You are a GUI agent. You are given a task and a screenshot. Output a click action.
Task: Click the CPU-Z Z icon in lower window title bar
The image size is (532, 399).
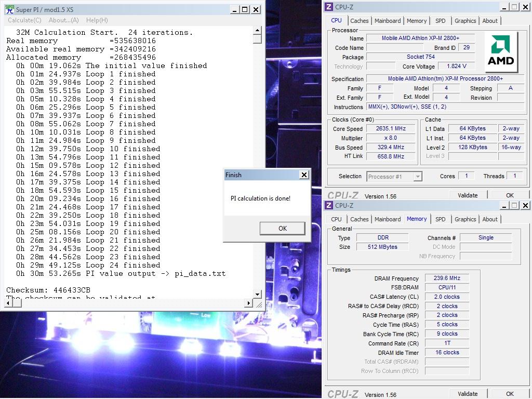click(328, 205)
